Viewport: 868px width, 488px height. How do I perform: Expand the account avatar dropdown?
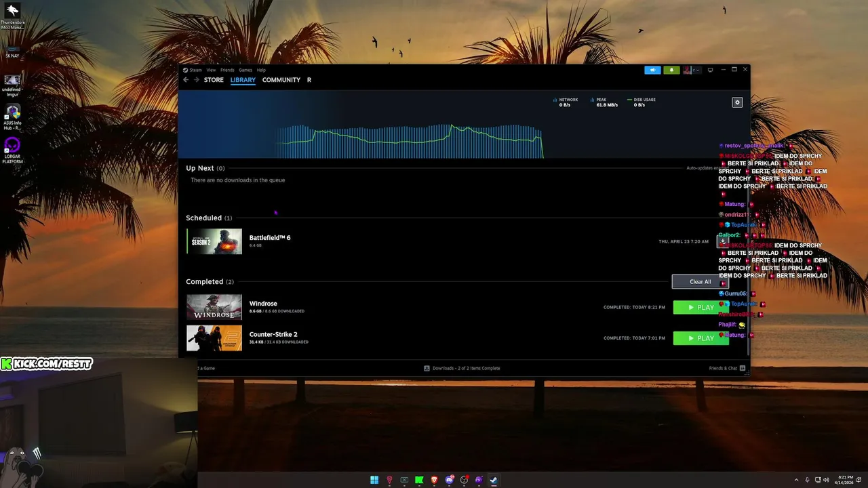(x=691, y=70)
